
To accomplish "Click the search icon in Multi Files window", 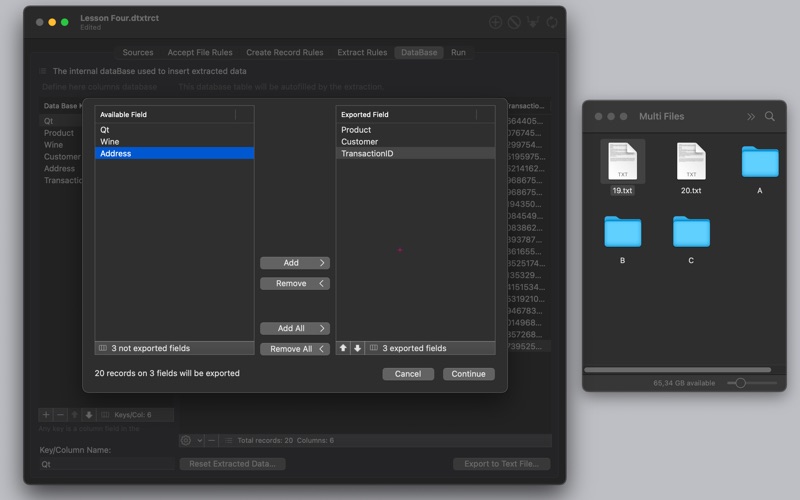I will point(770,117).
